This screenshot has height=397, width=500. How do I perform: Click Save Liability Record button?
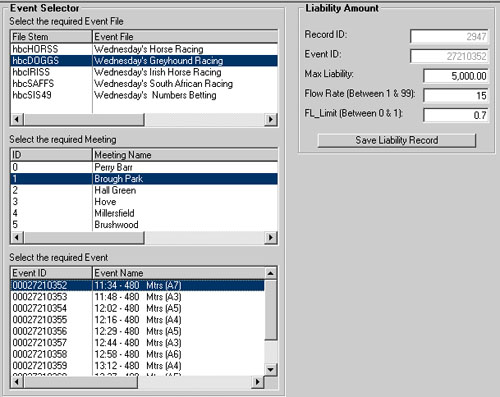(x=397, y=140)
